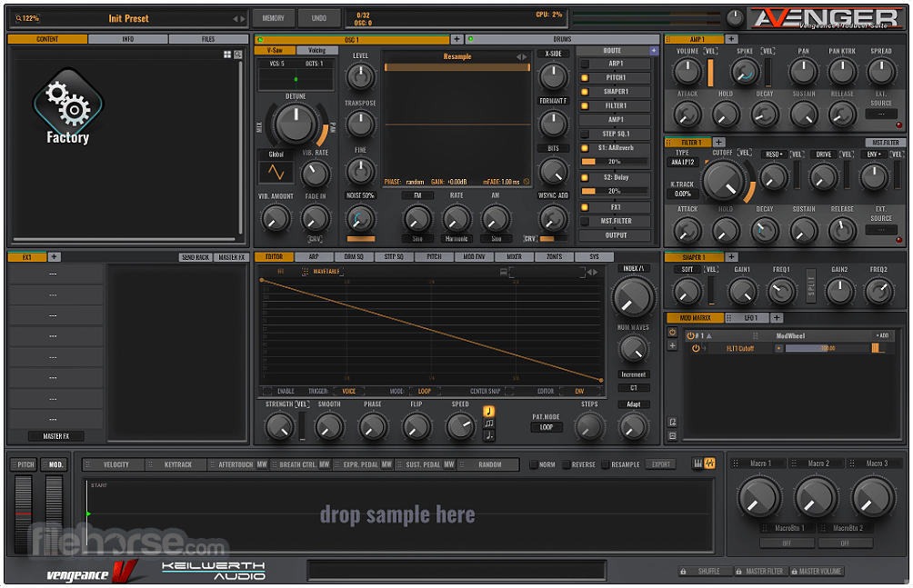
Task: Toggle ARP1 routing LED
Action: click(585, 64)
